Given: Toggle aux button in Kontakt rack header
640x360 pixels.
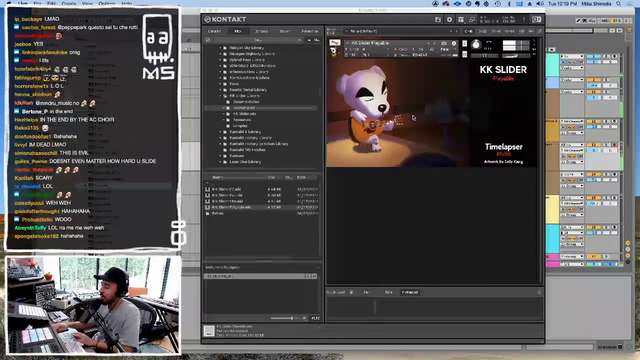Looking at the screenshot, I should click(x=531, y=31).
